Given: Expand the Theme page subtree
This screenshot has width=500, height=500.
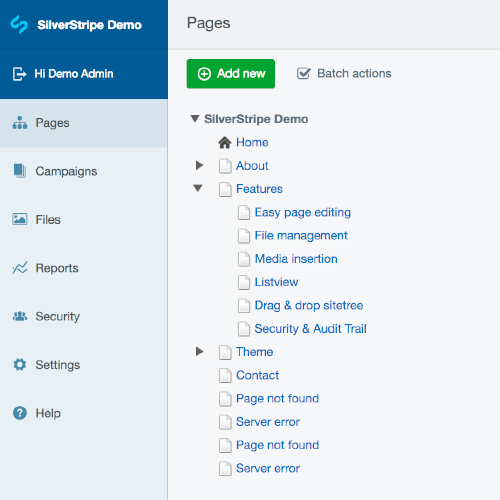Looking at the screenshot, I should coord(199,351).
